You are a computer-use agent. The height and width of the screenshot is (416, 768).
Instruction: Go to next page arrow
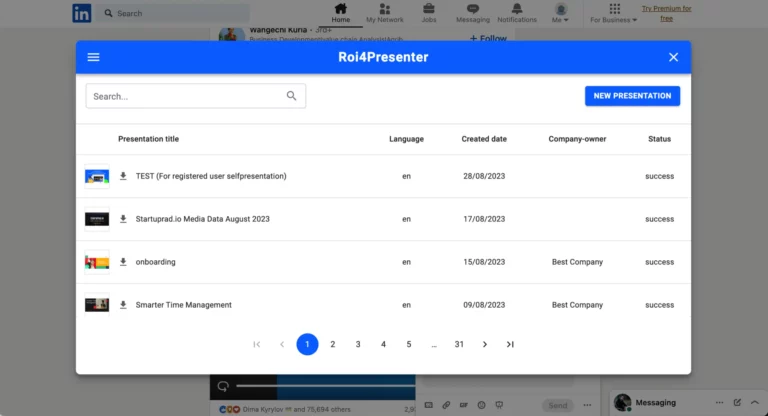484,344
